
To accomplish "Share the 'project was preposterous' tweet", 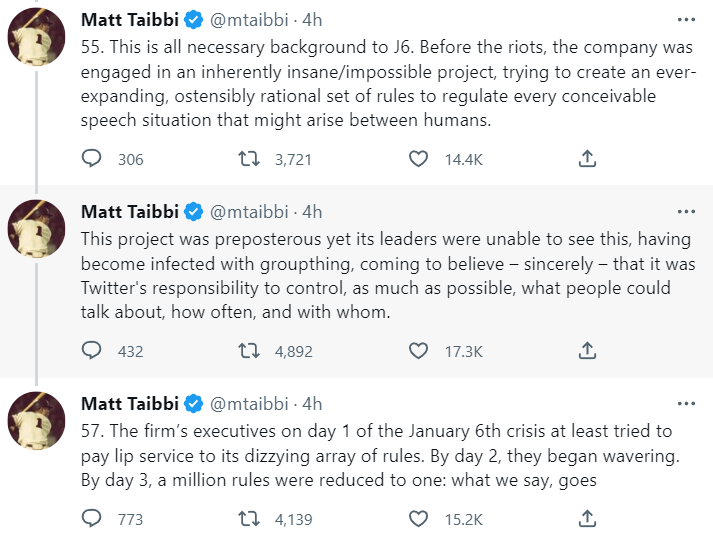I will tap(588, 351).
